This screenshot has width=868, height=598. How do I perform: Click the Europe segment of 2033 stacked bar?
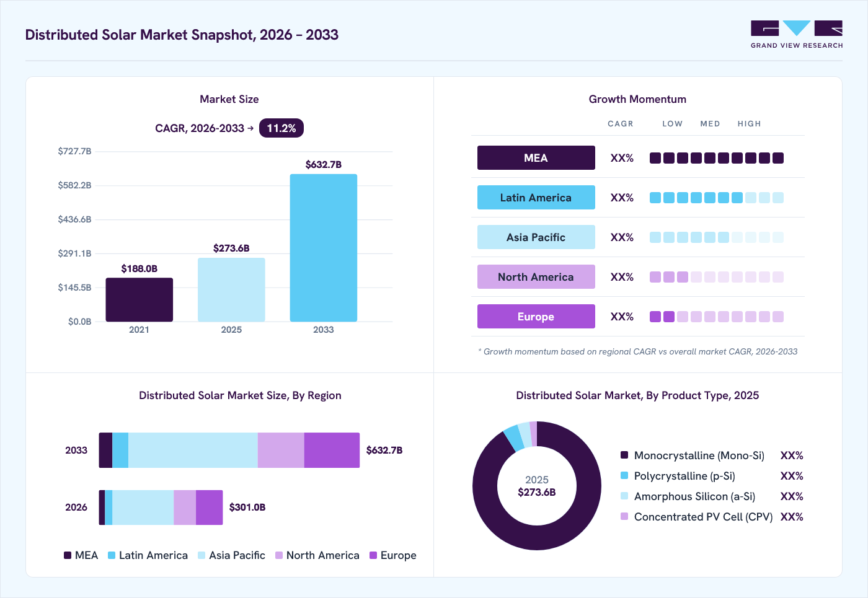click(x=332, y=450)
